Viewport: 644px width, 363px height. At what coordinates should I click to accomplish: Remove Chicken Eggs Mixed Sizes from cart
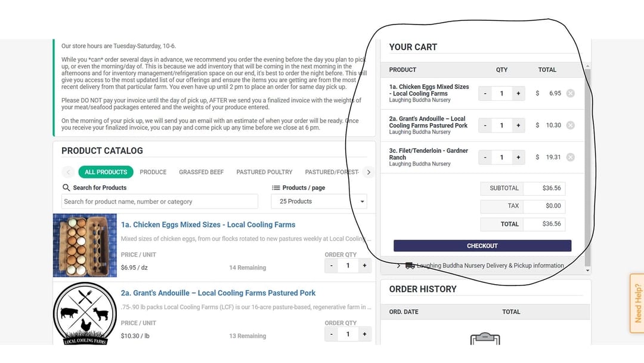[571, 93]
